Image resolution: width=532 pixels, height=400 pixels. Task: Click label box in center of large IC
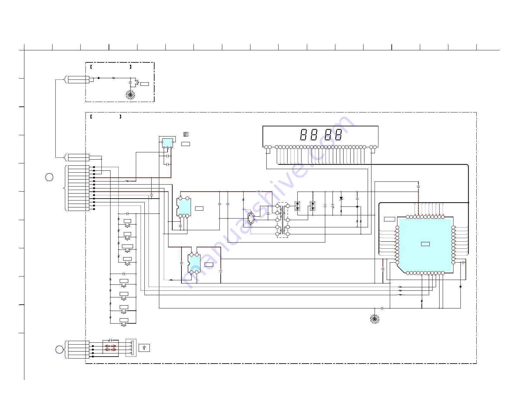click(x=425, y=244)
